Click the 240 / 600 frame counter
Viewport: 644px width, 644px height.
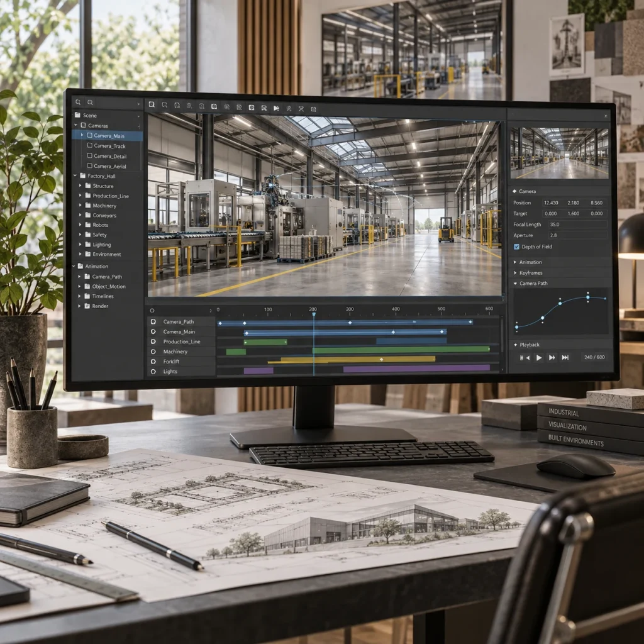pyautogui.click(x=594, y=357)
